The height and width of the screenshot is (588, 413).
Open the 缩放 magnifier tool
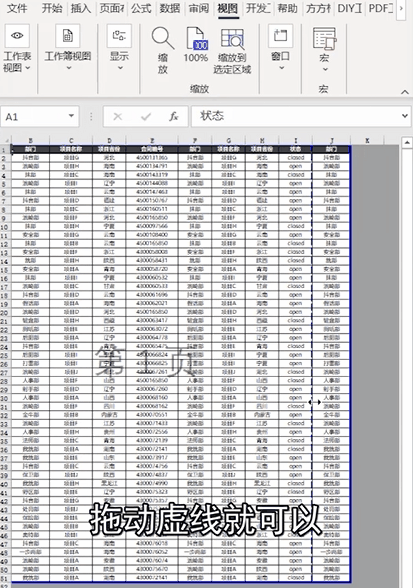click(163, 38)
